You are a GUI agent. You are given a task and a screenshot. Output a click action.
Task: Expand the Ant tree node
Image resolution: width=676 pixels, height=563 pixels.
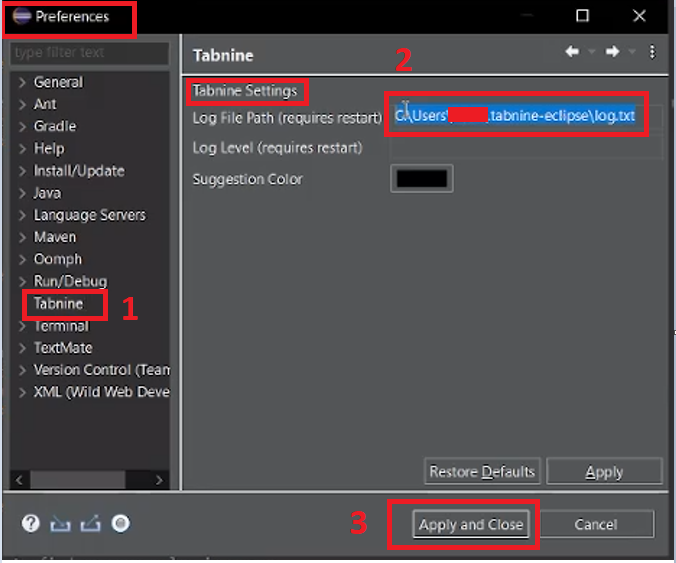[x=22, y=104]
